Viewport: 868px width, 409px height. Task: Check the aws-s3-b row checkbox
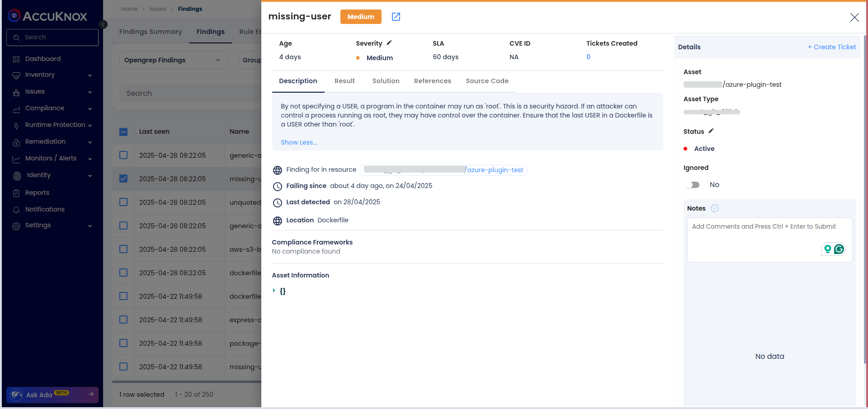pos(123,249)
